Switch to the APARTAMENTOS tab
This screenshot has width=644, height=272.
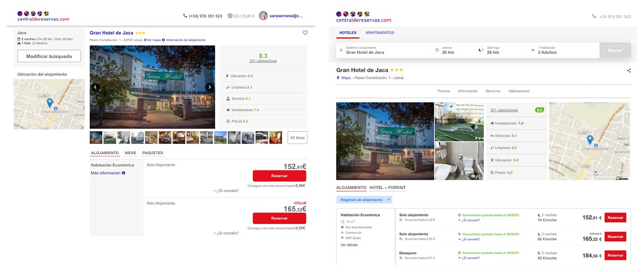point(380,33)
